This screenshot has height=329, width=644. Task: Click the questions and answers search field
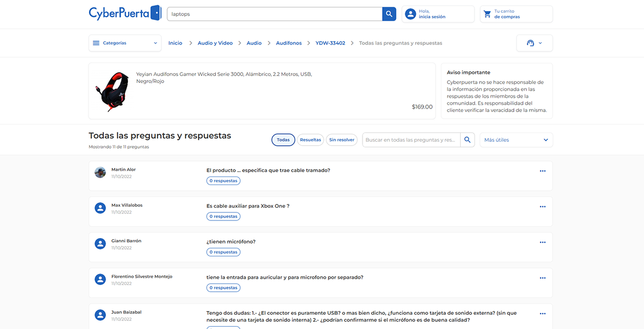411,140
